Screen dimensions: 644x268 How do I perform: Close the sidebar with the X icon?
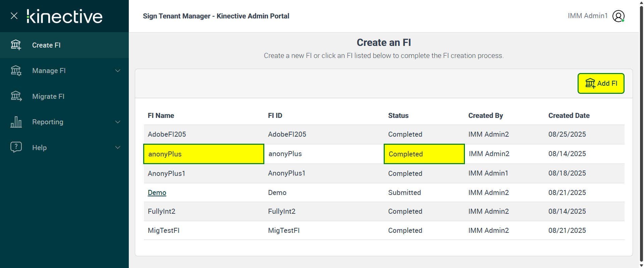point(14,16)
